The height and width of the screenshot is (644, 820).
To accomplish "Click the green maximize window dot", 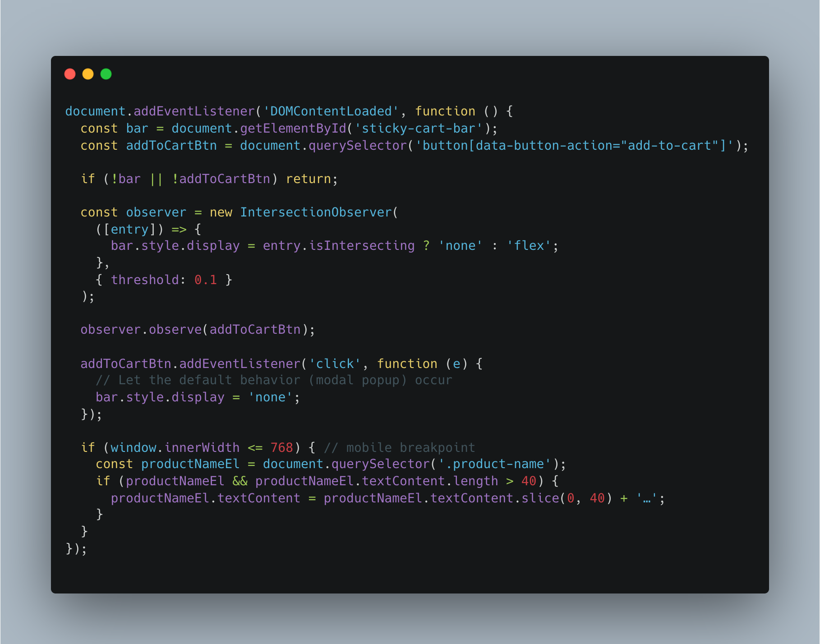I will [x=106, y=74].
